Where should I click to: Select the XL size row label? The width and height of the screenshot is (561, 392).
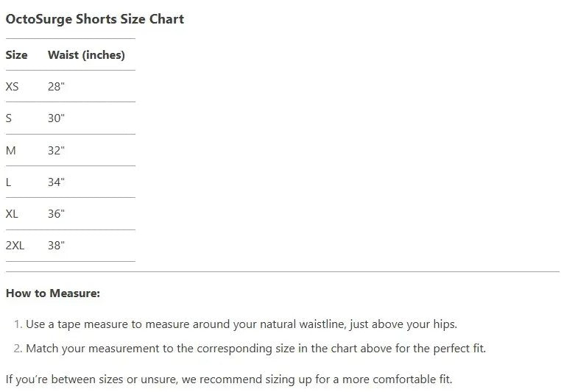point(12,214)
